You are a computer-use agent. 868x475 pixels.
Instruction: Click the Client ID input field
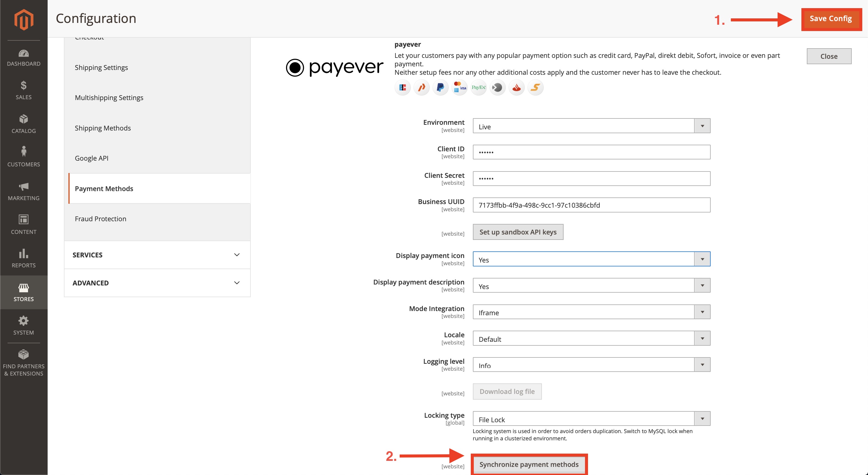[591, 152]
